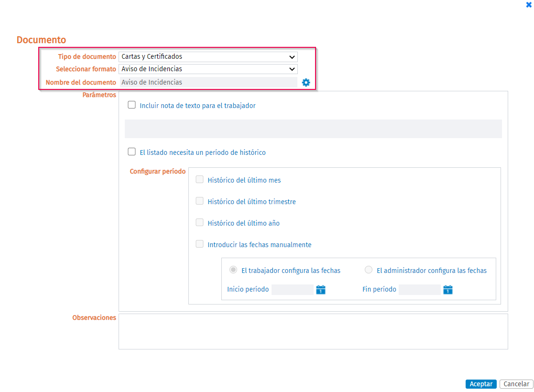Enable 'Incluir nota de texto para el trabajador'
534x392 pixels.
132,105
